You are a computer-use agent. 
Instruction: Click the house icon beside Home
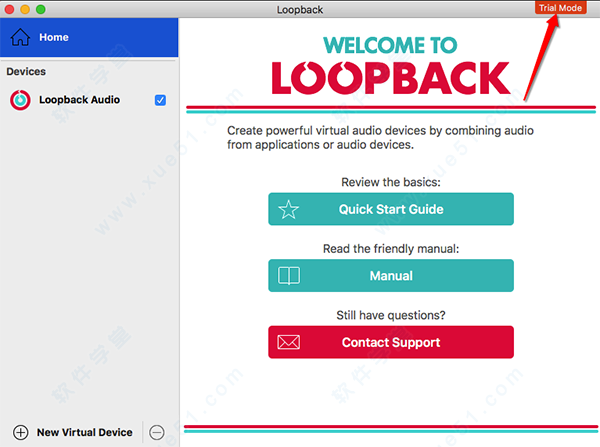click(20, 37)
